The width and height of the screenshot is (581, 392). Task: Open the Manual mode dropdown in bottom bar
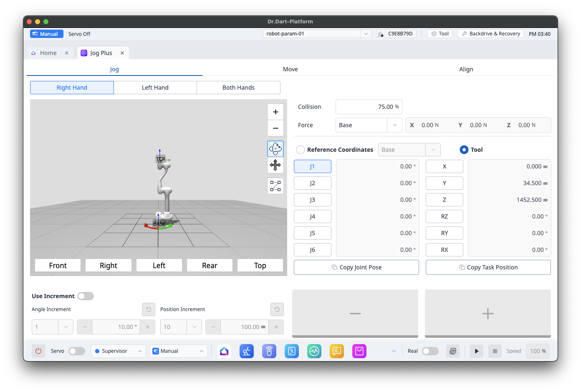click(x=179, y=351)
